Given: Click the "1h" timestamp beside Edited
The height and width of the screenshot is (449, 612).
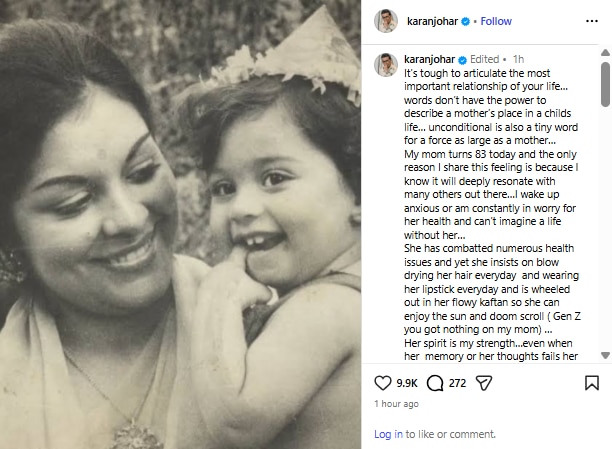Looking at the screenshot, I should pos(518,60).
